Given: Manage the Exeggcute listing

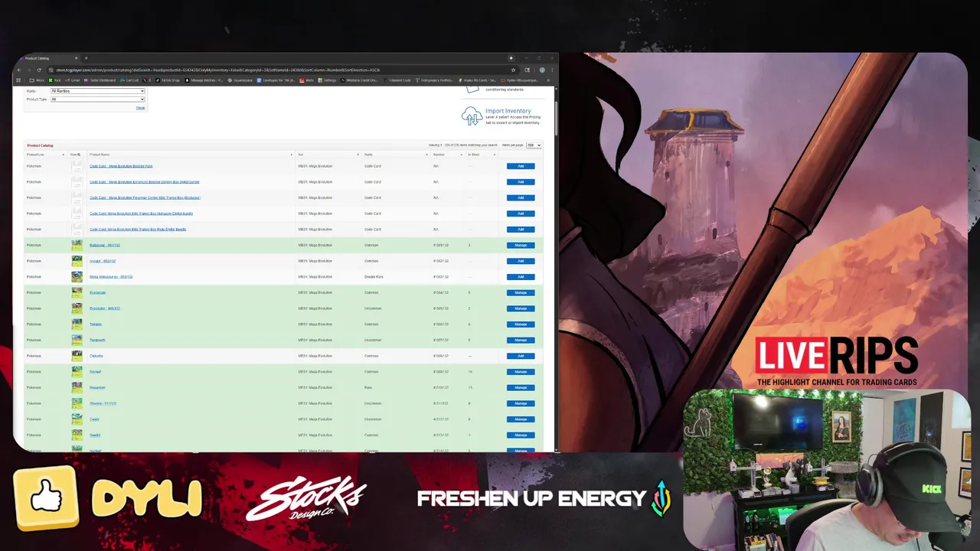Looking at the screenshot, I should coord(521,292).
